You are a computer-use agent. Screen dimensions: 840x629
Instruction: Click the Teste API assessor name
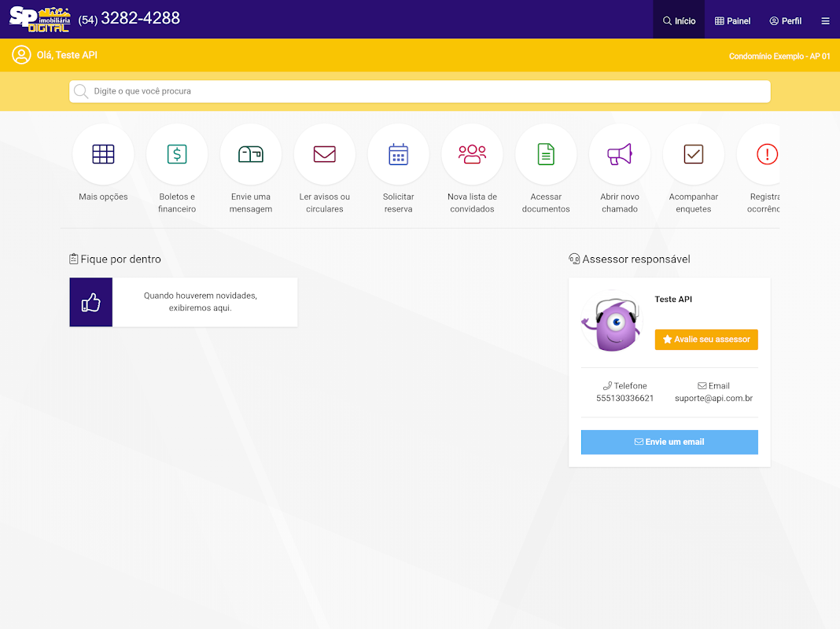[x=673, y=300]
